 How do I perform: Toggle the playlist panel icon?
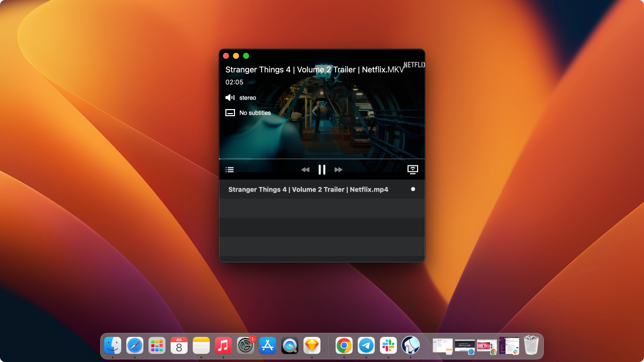point(229,170)
